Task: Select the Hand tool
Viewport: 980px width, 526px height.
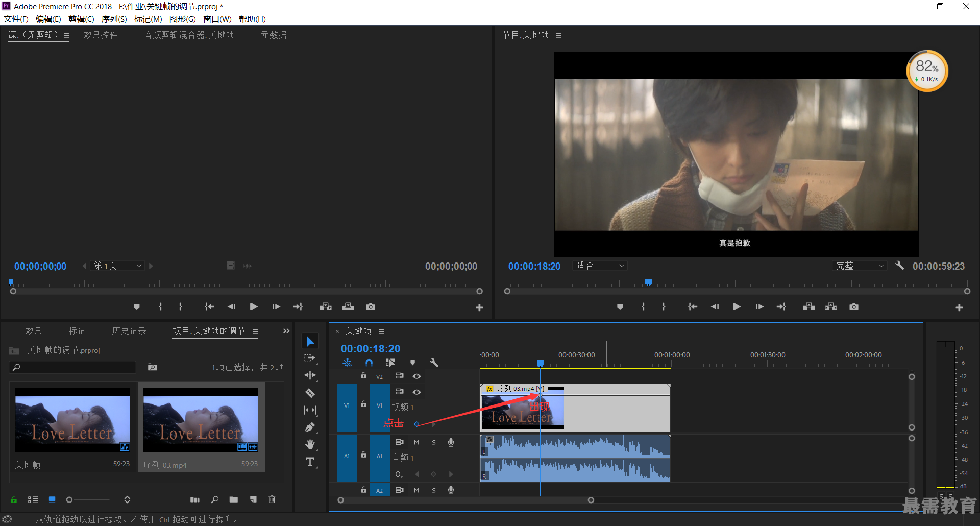Action: tap(310, 444)
